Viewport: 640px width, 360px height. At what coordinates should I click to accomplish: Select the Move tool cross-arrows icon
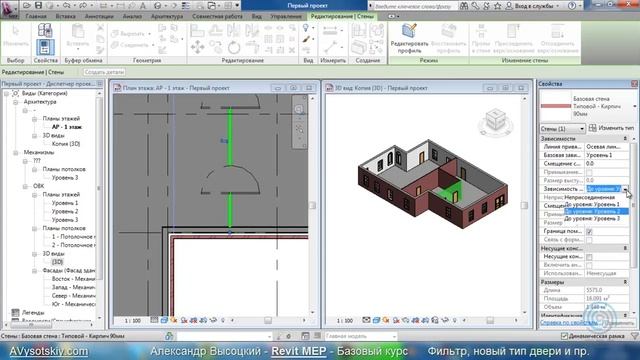198,47
